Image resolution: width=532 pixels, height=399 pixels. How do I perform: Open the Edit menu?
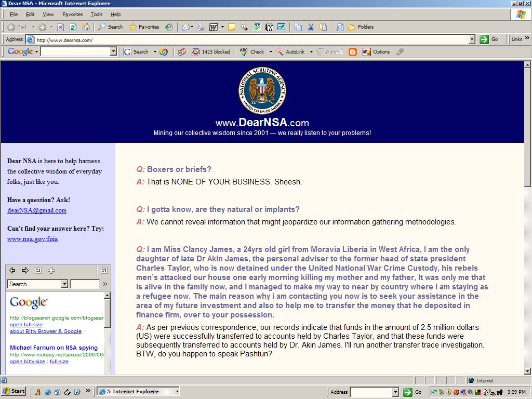point(30,14)
